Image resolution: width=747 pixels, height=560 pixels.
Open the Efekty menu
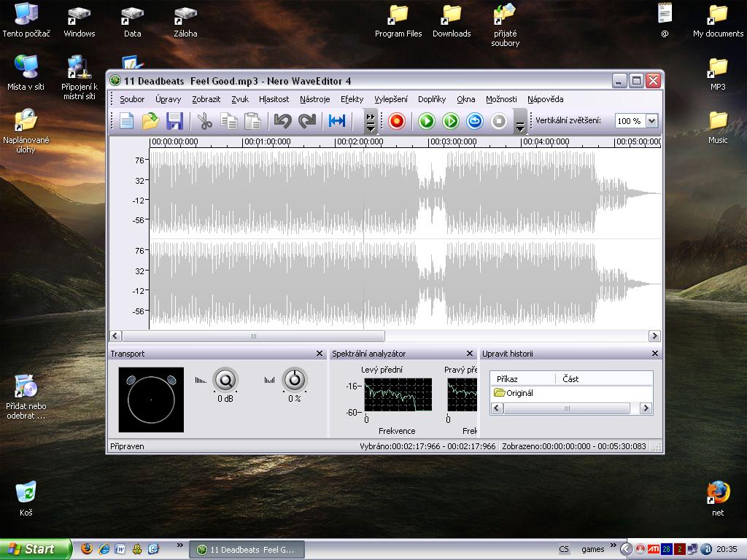pyautogui.click(x=352, y=99)
